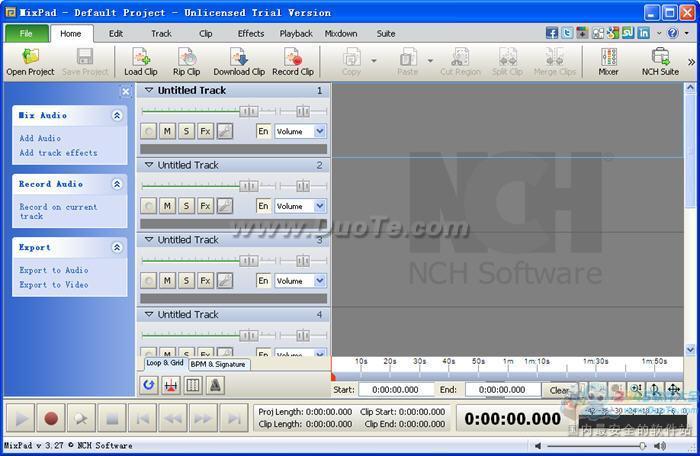Arm track 1 record-enable round button

[x=149, y=131]
